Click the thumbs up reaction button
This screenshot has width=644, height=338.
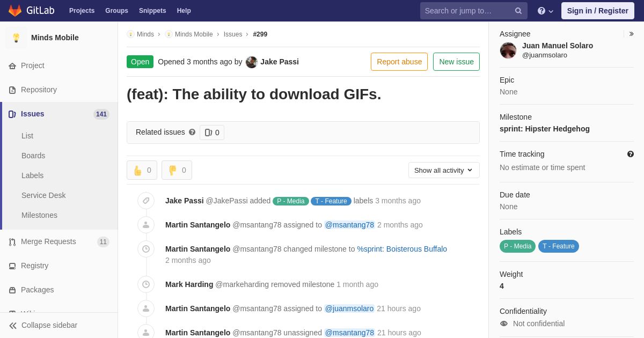(142, 170)
